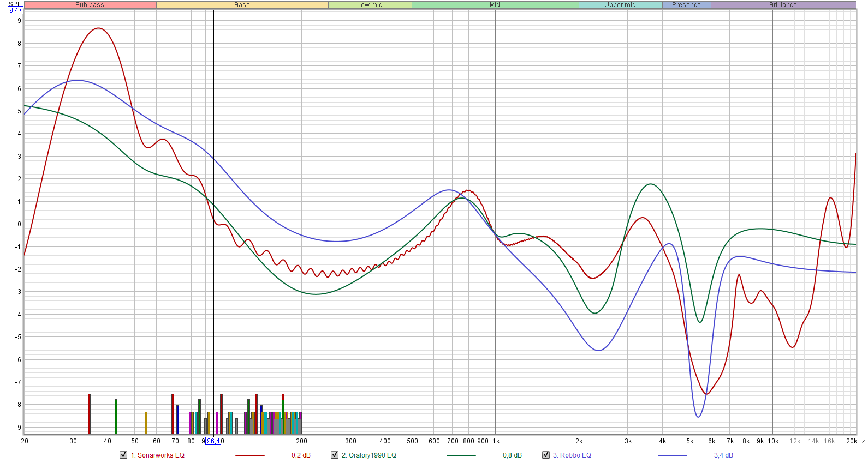Click the 3,4 dB Robbo value

(723, 455)
